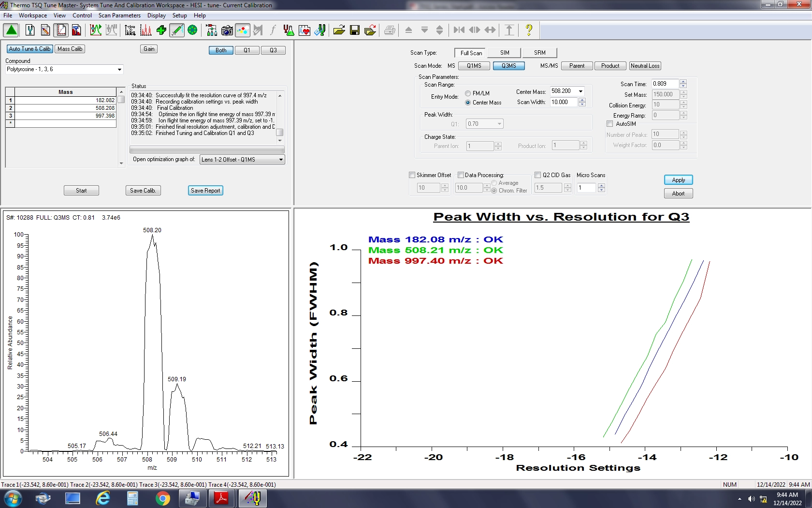812x508 pixels.
Task: Click the red spectrum peaks toolbar icon
Action: pos(145,30)
